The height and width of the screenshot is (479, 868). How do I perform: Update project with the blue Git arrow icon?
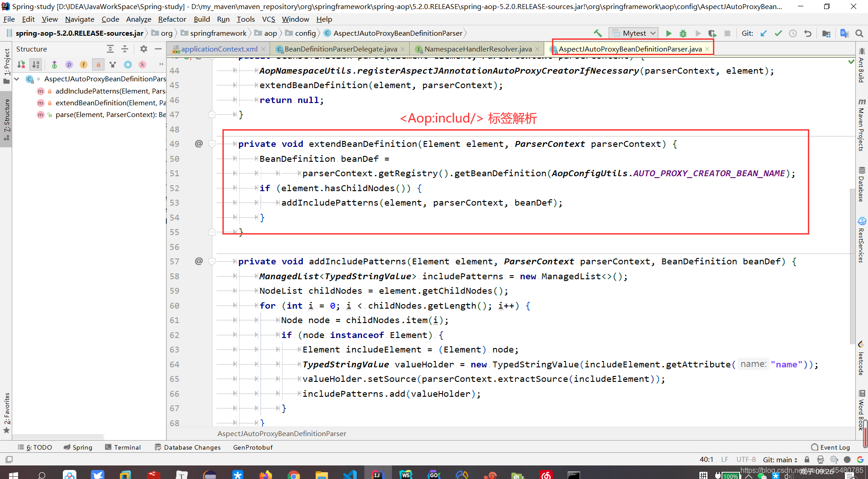pyautogui.click(x=764, y=33)
